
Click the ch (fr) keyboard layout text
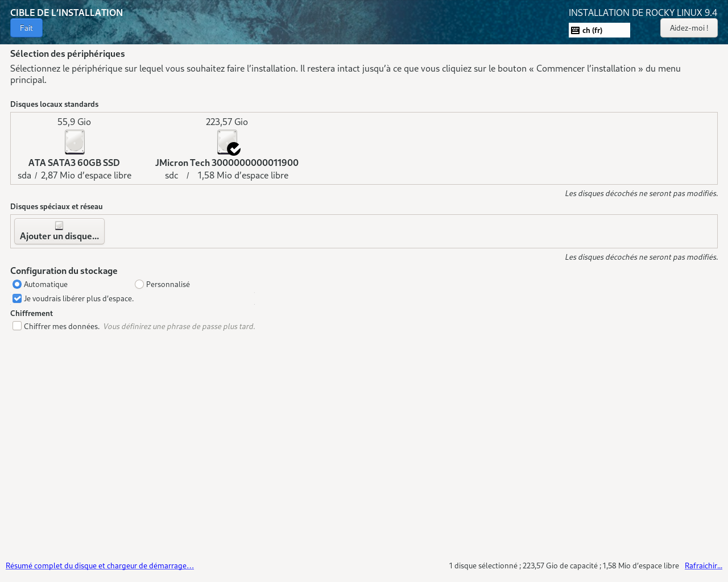(x=592, y=30)
